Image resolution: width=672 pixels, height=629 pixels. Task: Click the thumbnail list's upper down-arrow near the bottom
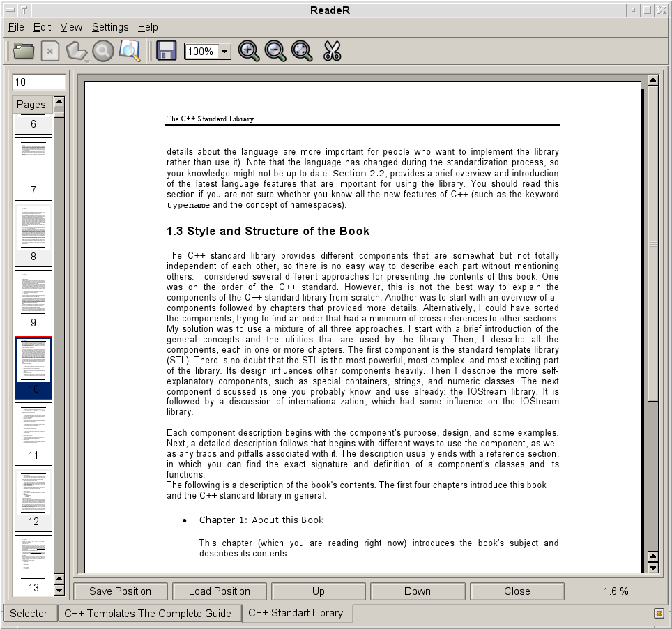(x=59, y=579)
